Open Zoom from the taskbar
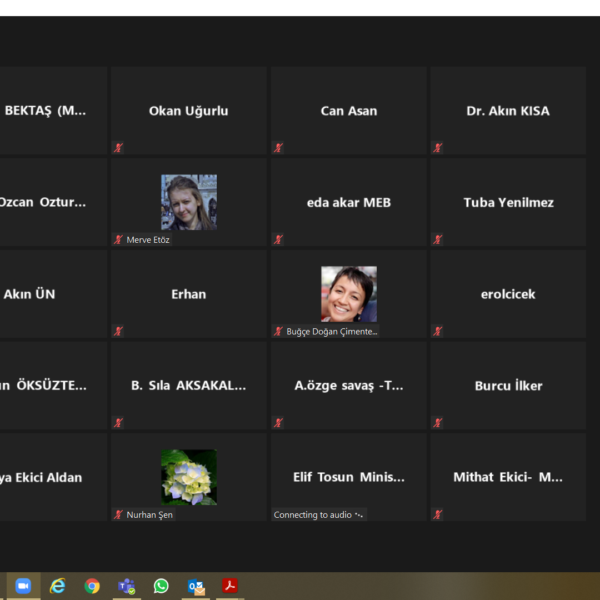600x600 pixels. [23, 586]
